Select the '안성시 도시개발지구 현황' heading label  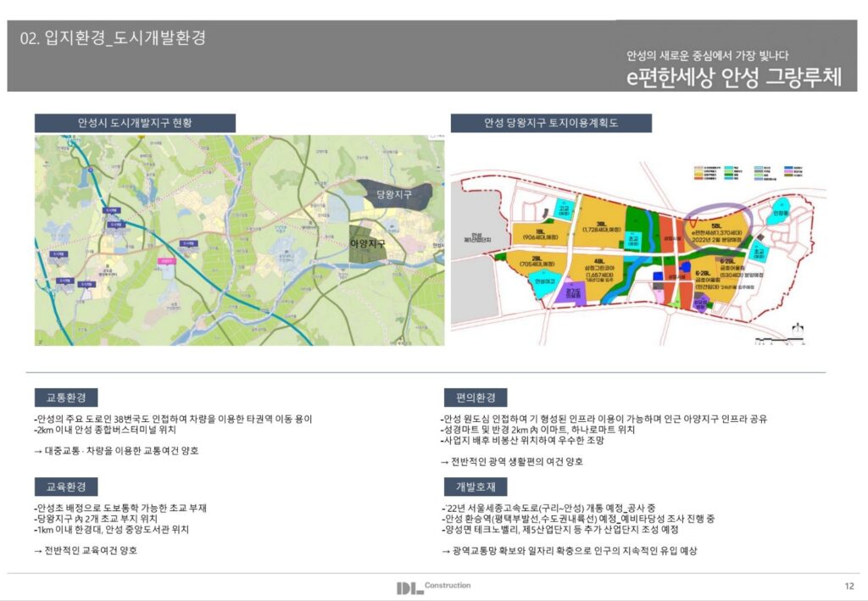point(135,123)
